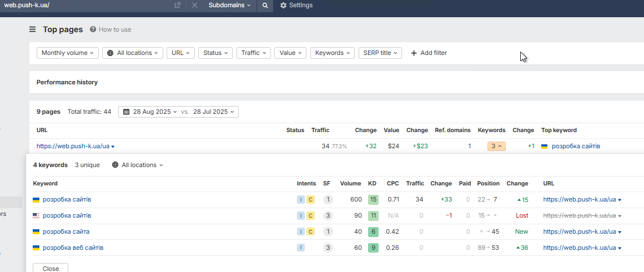This screenshot has height=272, width=644.
Task: Click Total traffic: 44 text
Action: pos(89,112)
